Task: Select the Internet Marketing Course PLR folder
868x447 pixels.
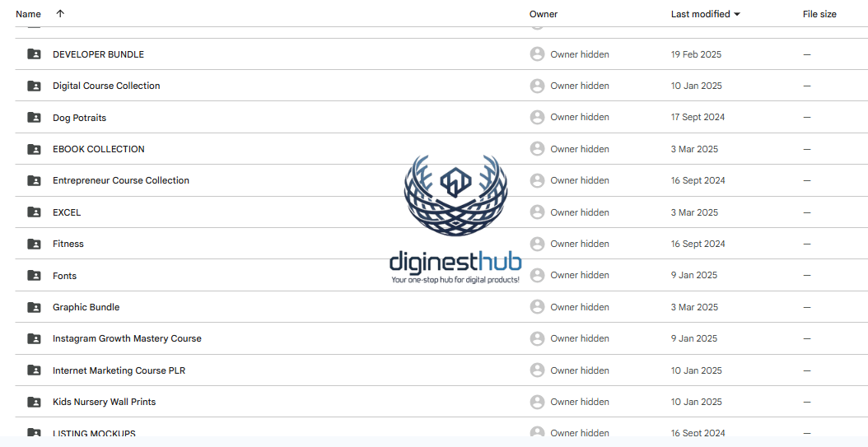Action: [119, 370]
